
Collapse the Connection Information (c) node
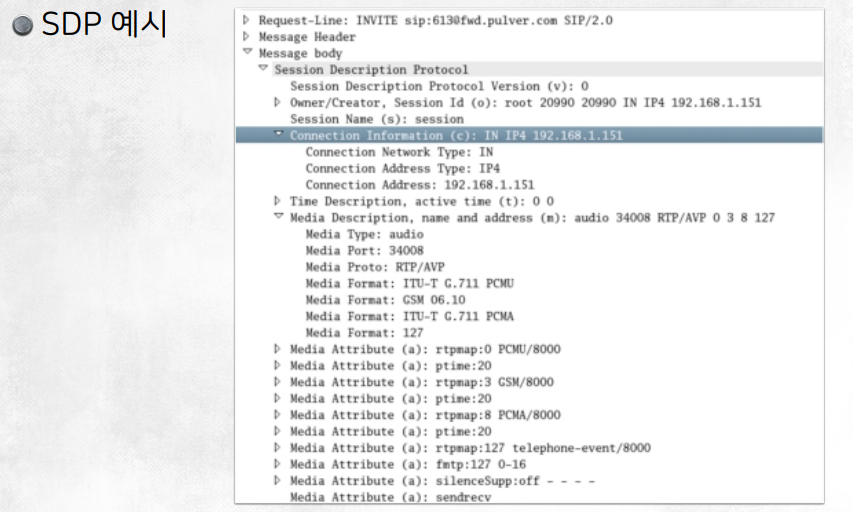click(279, 134)
